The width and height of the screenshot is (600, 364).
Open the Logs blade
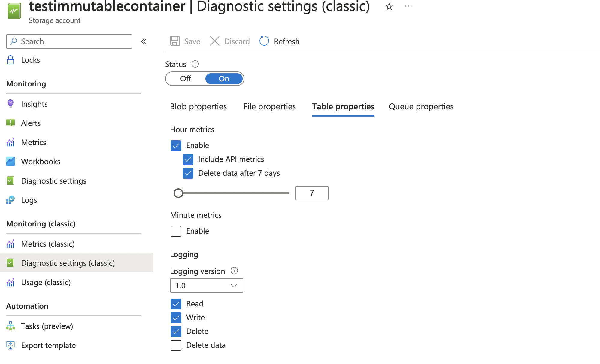pyautogui.click(x=29, y=200)
